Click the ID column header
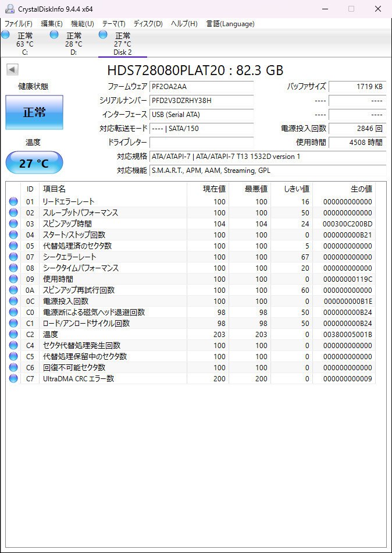Screen dimensions: 392x553 coord(30,189)
